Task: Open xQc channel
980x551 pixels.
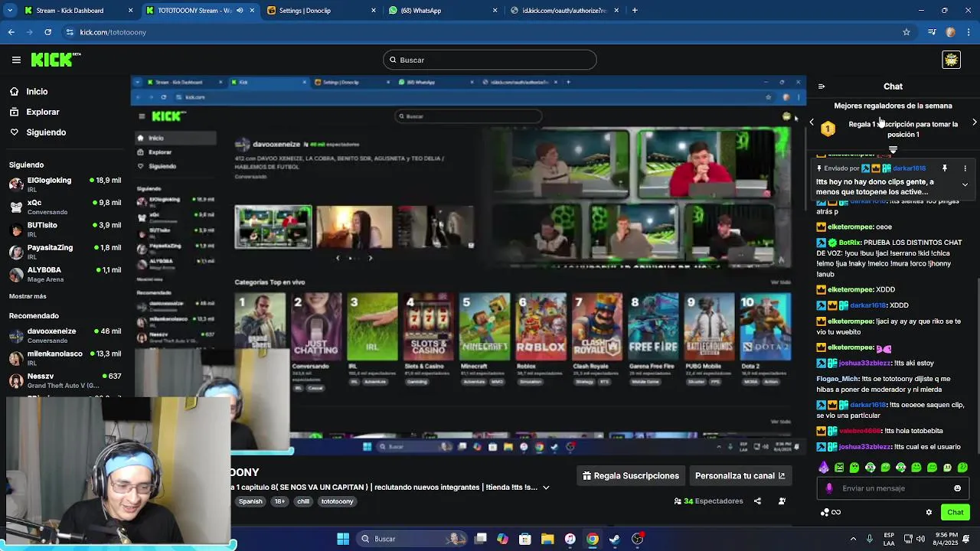Action: [65, 207]
